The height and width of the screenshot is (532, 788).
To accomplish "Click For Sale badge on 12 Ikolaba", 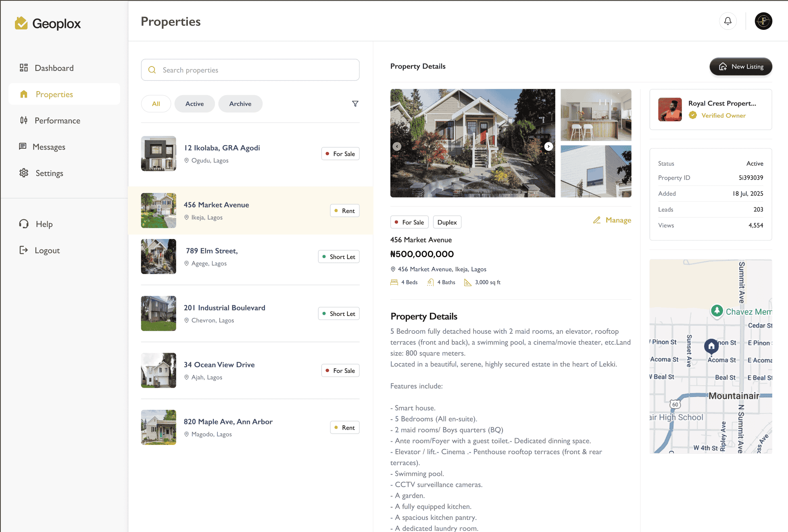I will click(340, 154).
